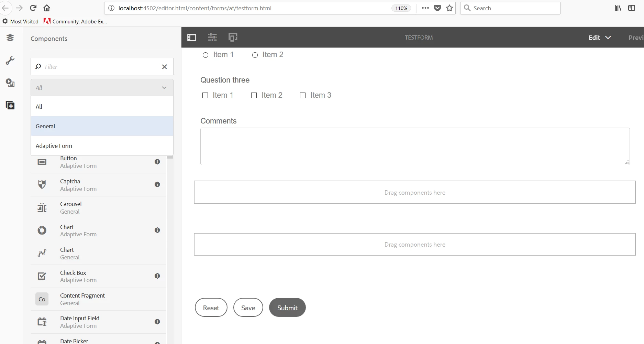Check Item 3 under Question three
Viewport: 644px width, 344px height.
303,95
